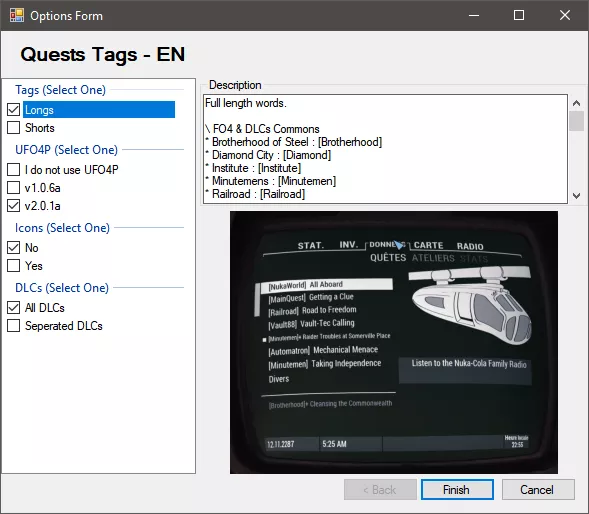Check the Shorts tags checkbox
Screen dimensions: 589x514
[x=14, y=128]
